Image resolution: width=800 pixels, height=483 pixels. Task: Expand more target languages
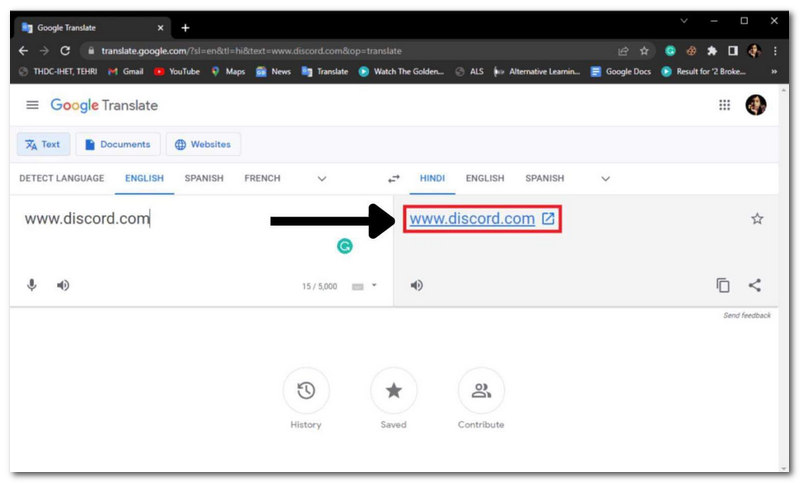point(605,179)
